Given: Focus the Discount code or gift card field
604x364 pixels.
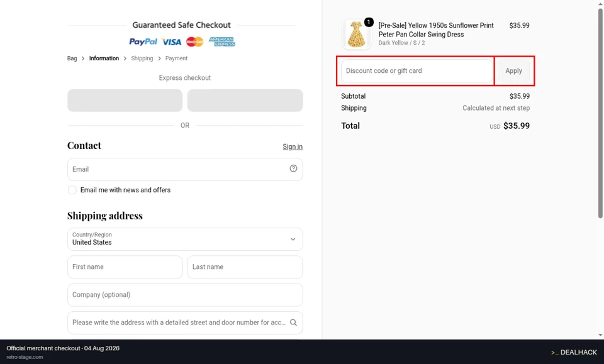Looking at the screenshot, I should click(x=417, y=71).
